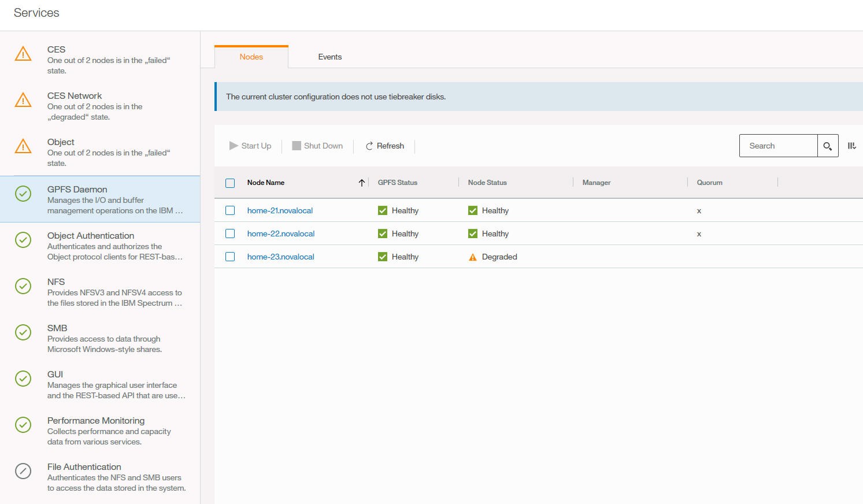Screen dimensions: 863x504
Task: Sort by the Quorum column header
Action: coord(710,183)
